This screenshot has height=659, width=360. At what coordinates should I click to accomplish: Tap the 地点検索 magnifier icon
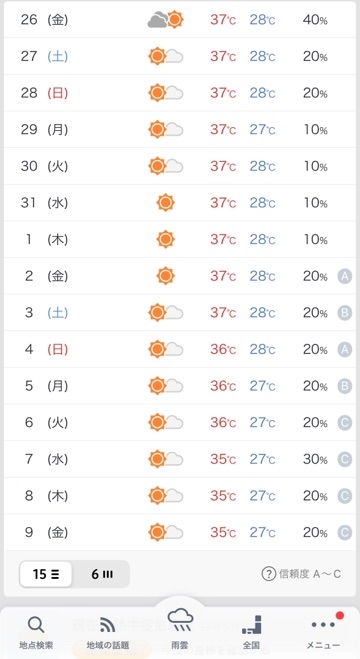[36, 625]
